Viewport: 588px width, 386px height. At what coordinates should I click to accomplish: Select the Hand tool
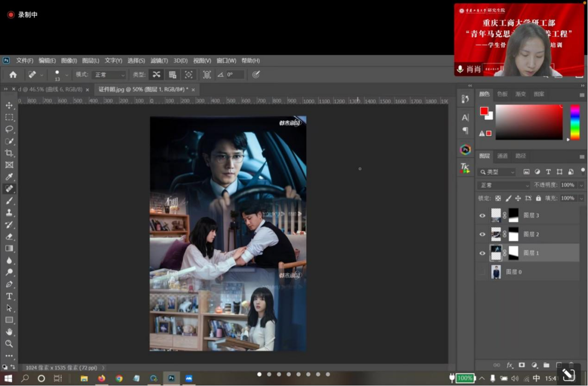pyautogui.click(x=9, y=332)
